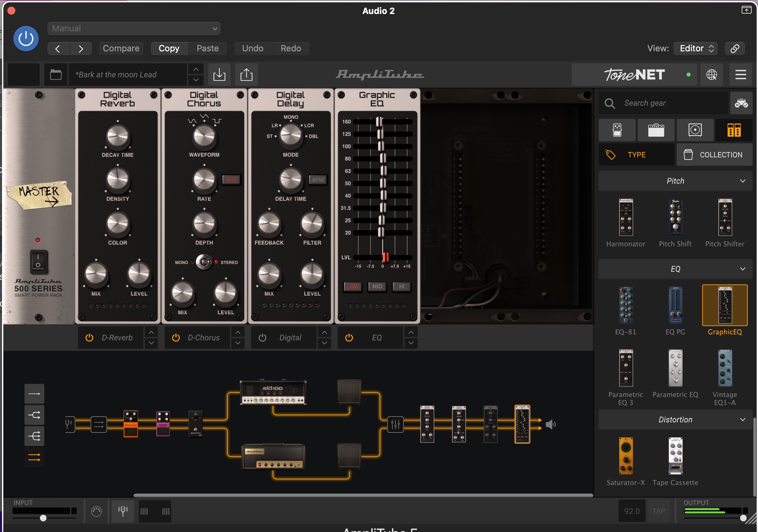Select the Amp gear category tab
The image size is (758, 532).
pos(656,130)
